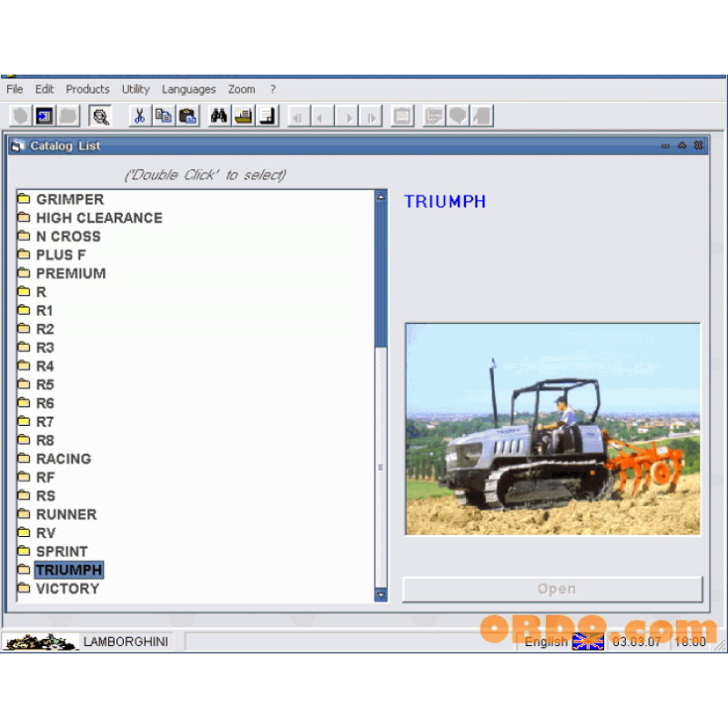Select the R8 catalog folder
The width and height of the screenshot is (728, 728).
35,440
